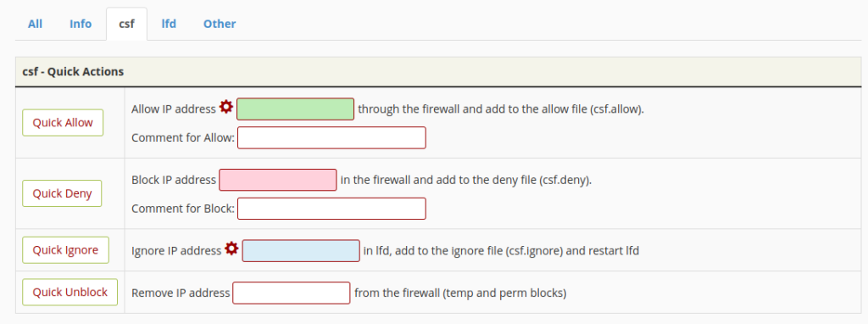Select the csf tab
The width and height of the screenshot is (868, 324).
(x=126, y=24)
